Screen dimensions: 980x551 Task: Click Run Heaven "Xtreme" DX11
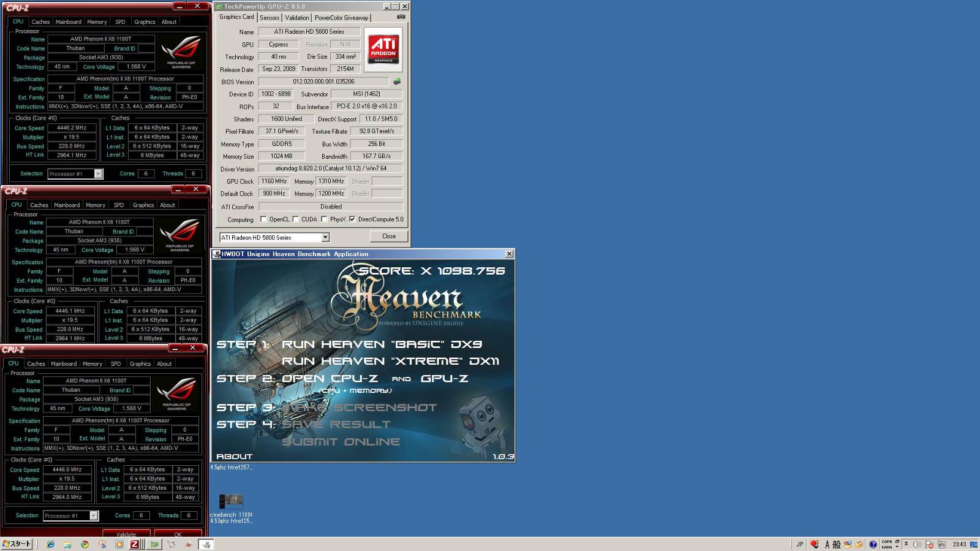[390, 361]
